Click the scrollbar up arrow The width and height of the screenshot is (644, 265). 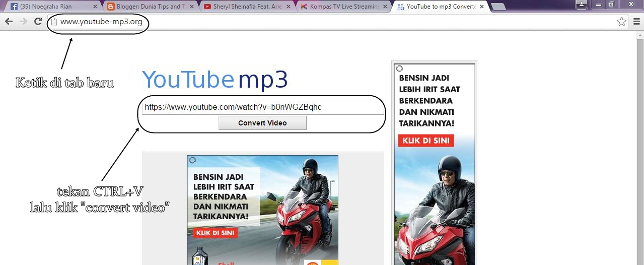point(640,35)
